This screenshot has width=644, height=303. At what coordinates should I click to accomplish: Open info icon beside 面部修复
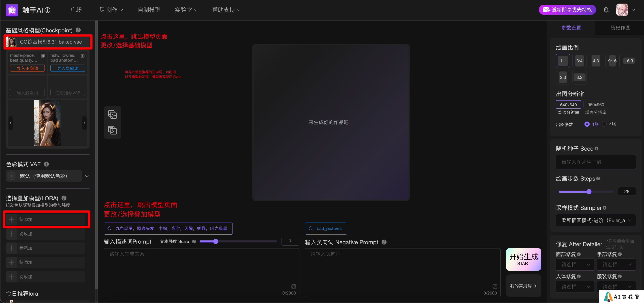pos(579,254)
